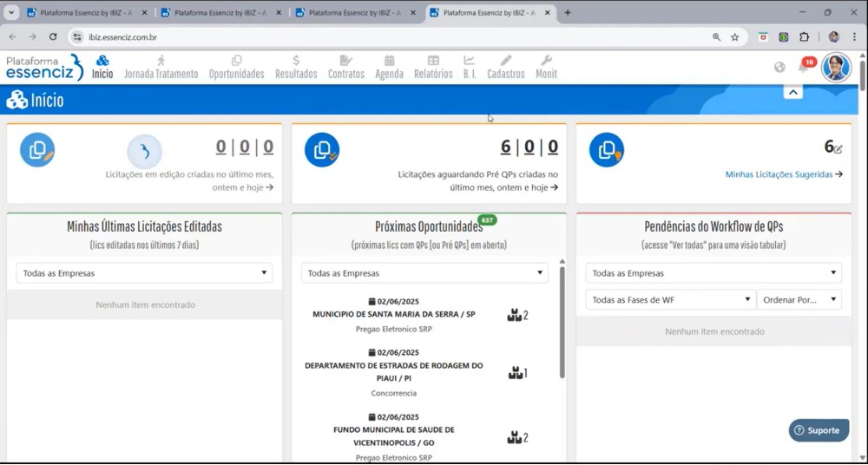Image resolution: width=868 pixels, height=465 pixels.
Task: Switch to the second browser tab
Action: pyautogui.click(x=221, y=12)
